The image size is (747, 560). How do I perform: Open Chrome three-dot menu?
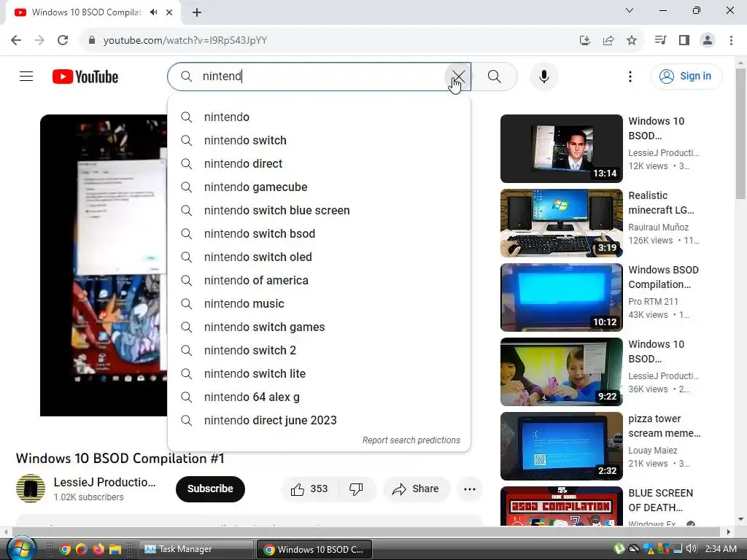731,40
